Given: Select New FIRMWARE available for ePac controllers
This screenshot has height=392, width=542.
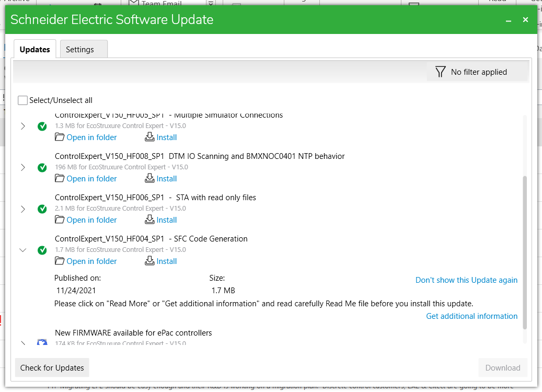Looking at the screenshot, I should click(x=133, y=333).
